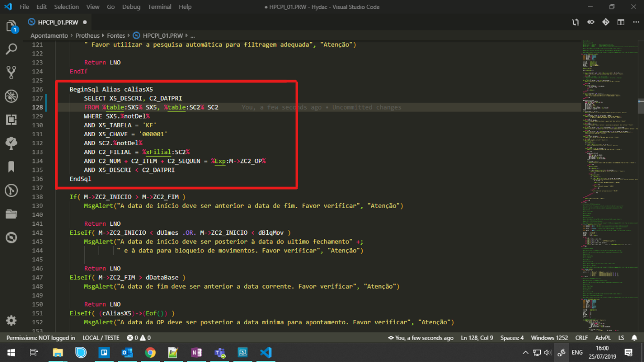Open the Go menu
The image size is (644, 362).
click(111, 7)
